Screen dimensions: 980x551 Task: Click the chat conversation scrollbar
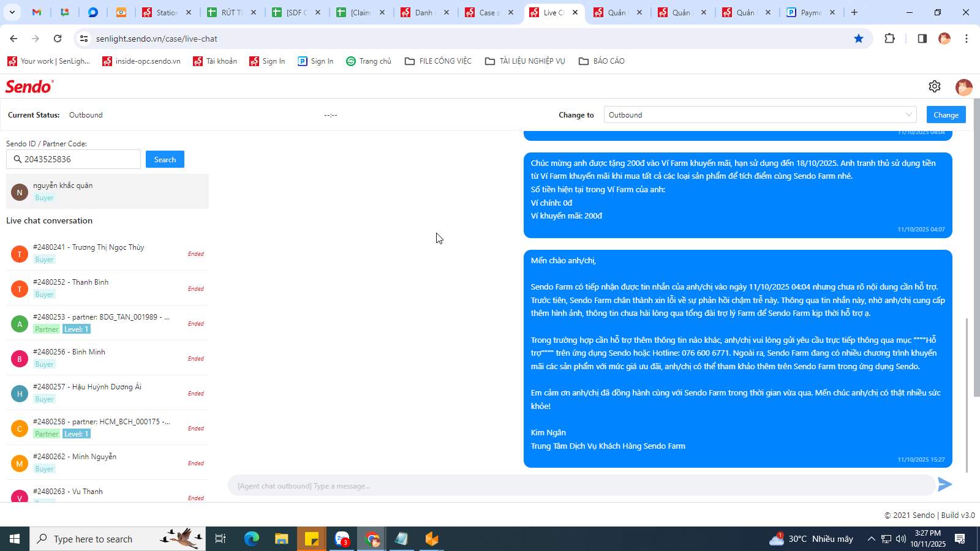click(967, 395)
